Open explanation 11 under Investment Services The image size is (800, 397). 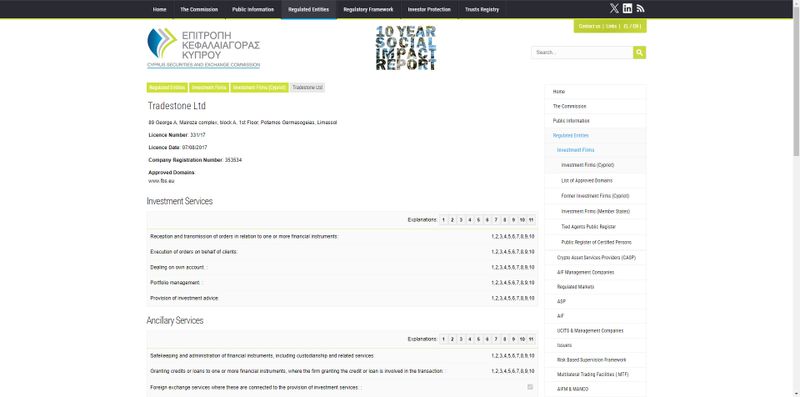pos(531,220)
